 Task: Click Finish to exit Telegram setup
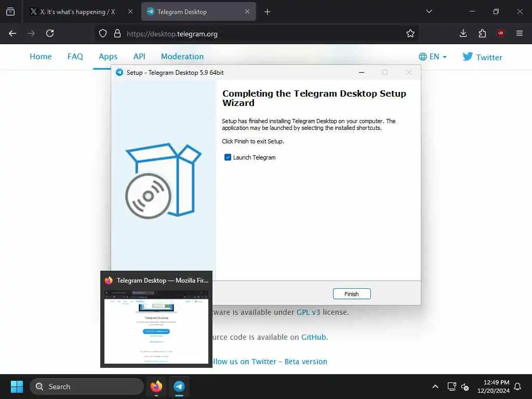352,294
